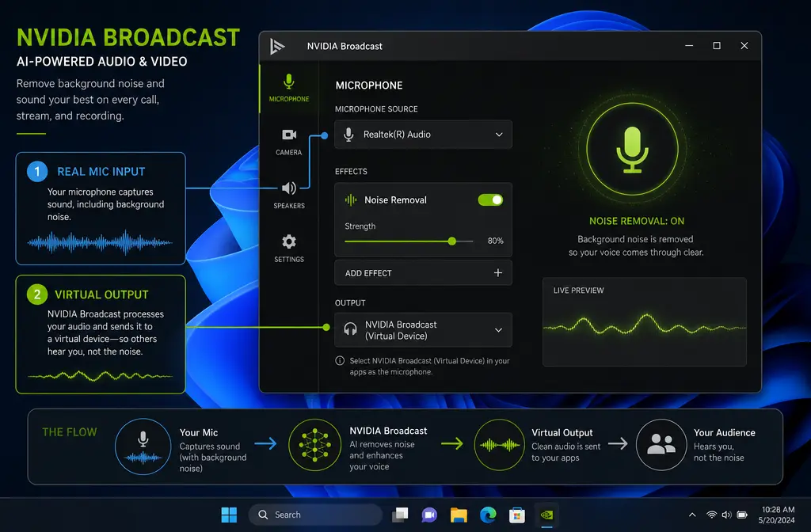Open the Windows Start menu
This screenshot has width=811, height=532.
pos(229,515)
